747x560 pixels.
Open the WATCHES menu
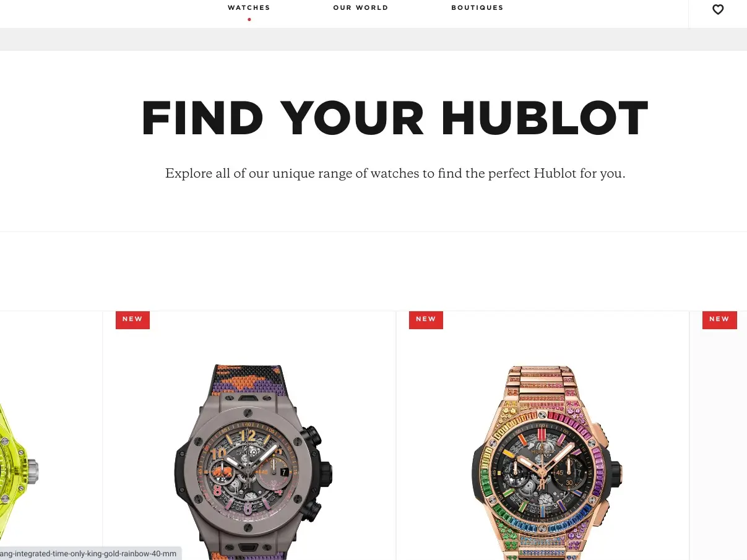[249, 8]
